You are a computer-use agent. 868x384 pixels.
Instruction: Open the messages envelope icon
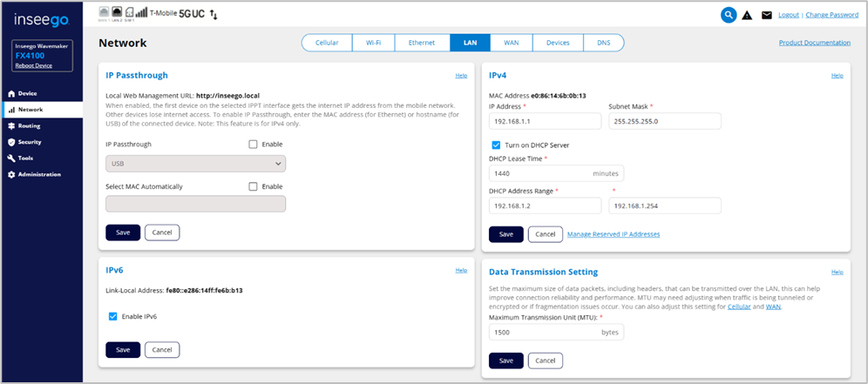tap(767, 16)
